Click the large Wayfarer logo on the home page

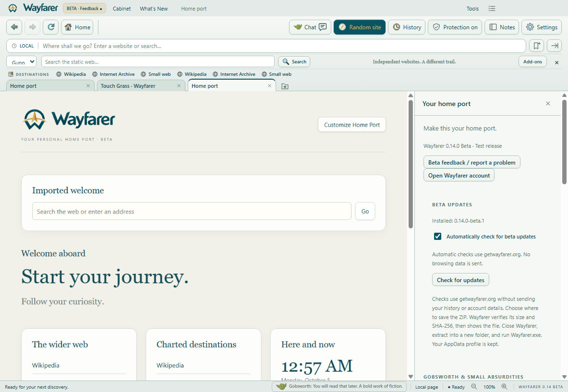(69, 119)
